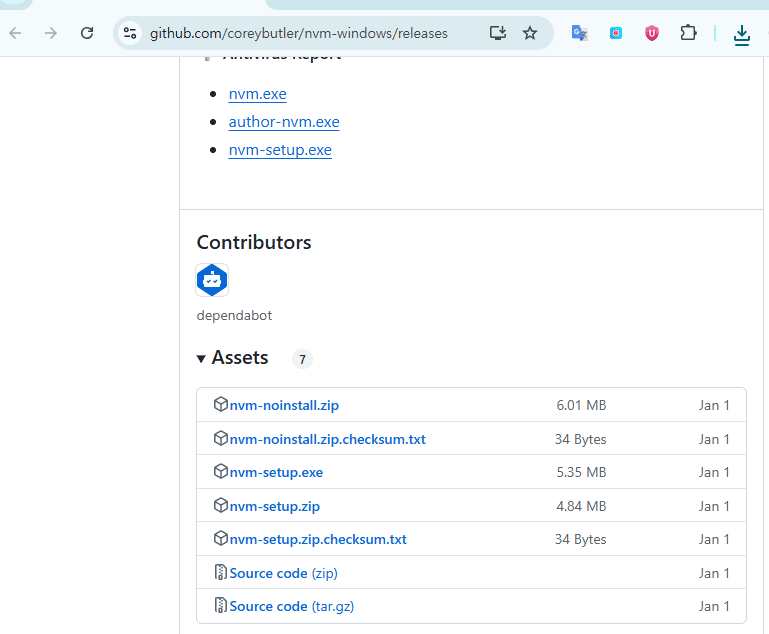Open dependabot contributor avatar
This screenshot has width=769, height=634.
[x=212, y=280]
